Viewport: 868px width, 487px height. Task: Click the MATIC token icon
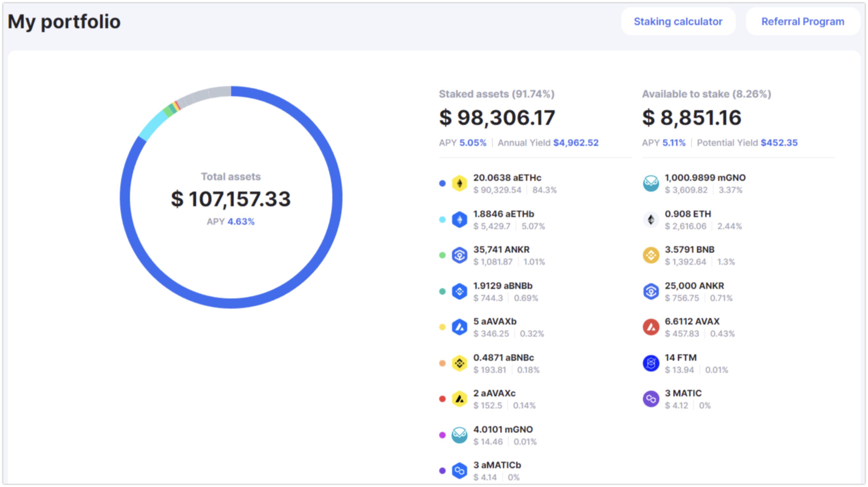(x=651, y=399)
